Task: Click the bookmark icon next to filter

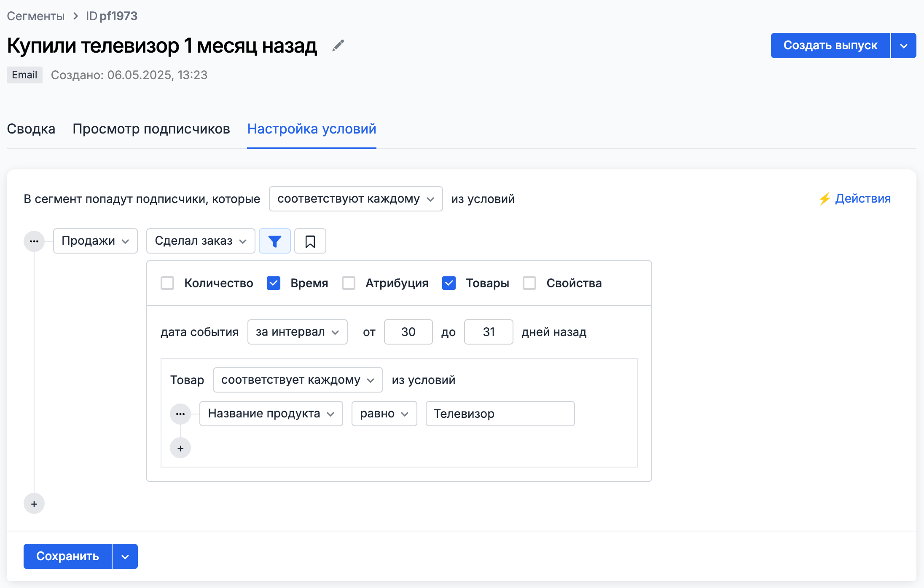Action: tap(310, 241)
